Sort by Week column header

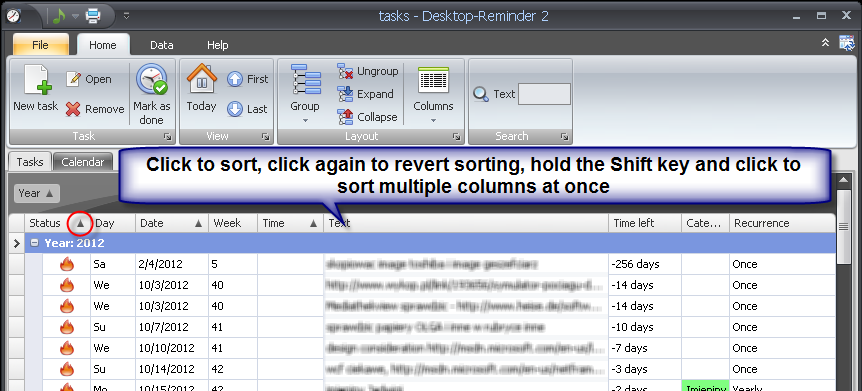233,223
